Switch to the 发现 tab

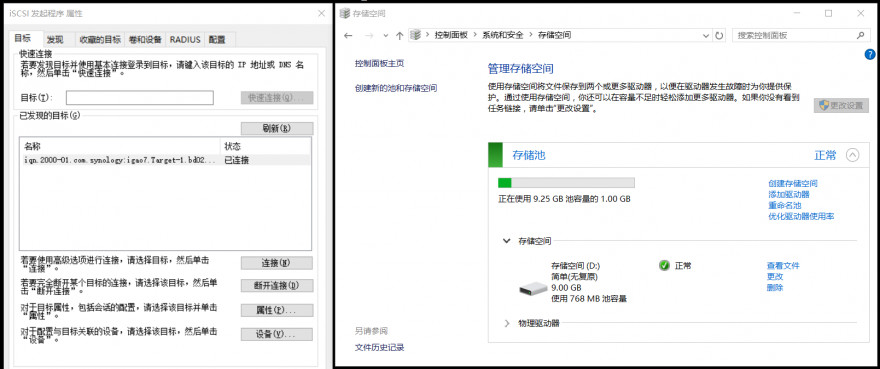[55, 40]
